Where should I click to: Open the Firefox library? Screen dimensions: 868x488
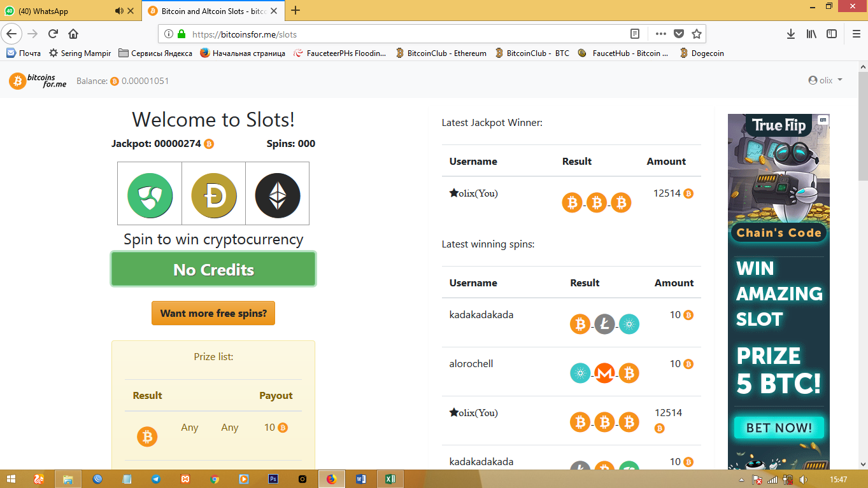pos(811,34)
